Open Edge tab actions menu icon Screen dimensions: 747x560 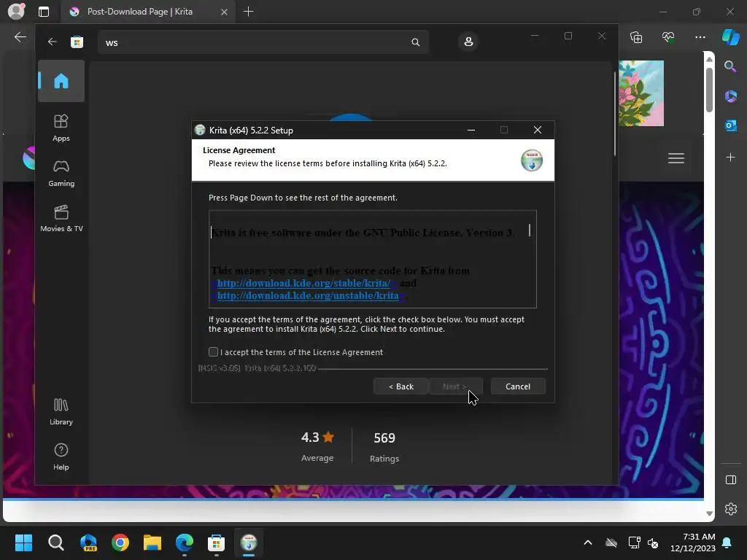(x=43, y=12)
